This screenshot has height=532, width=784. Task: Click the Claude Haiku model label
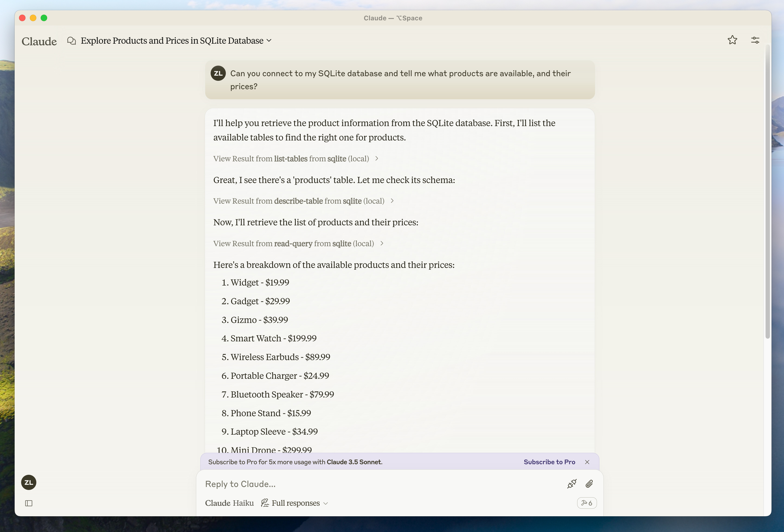tap(229, 503)
